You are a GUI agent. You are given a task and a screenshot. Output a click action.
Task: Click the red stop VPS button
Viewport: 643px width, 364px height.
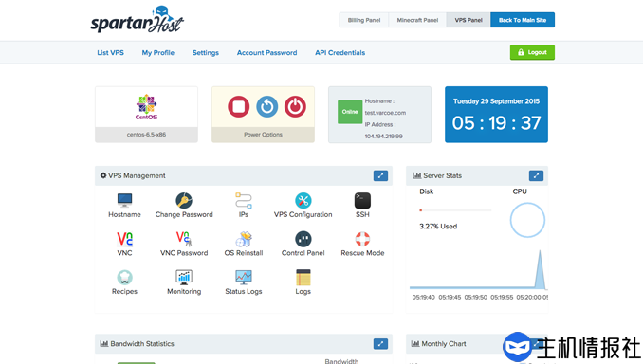pyautogui.click(x=239, y=106)
